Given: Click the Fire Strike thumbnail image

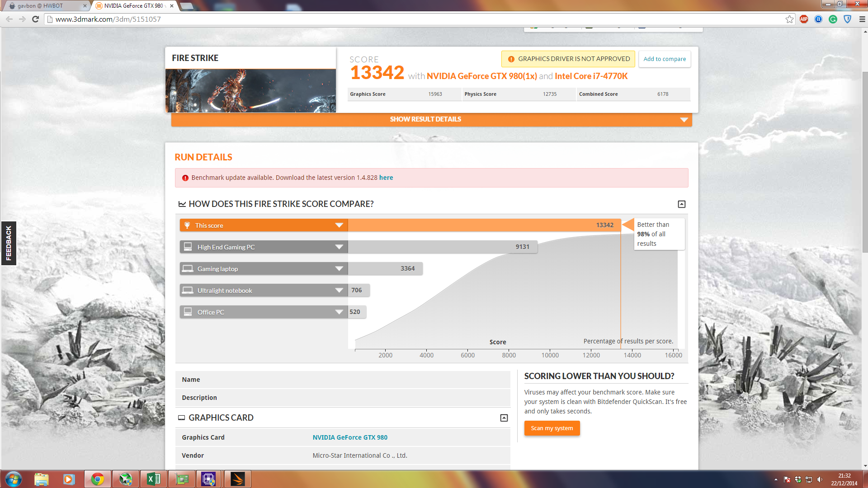Looking at the screenshot, I should point(250,91).
